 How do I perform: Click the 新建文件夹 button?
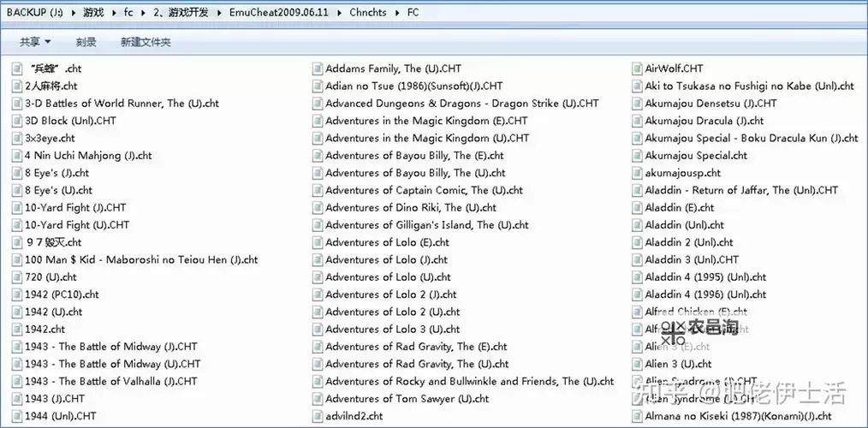point(146,42)
